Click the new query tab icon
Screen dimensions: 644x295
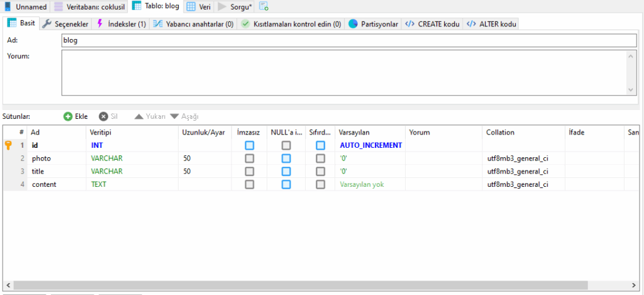(264, 7)
